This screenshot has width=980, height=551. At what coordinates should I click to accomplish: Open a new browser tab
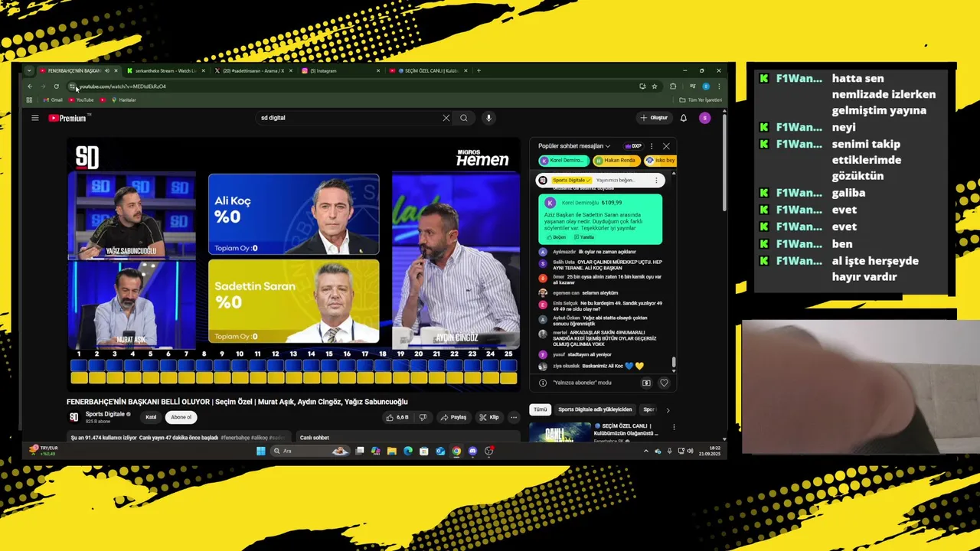click(479, 70)
